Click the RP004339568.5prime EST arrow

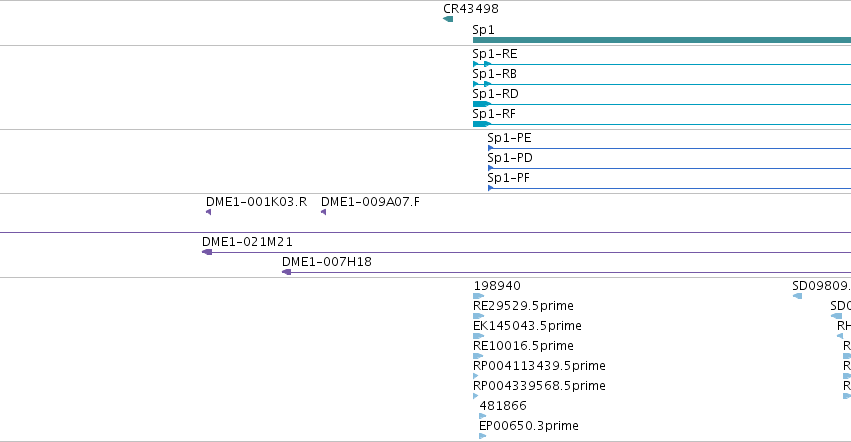tap(475, 396)
